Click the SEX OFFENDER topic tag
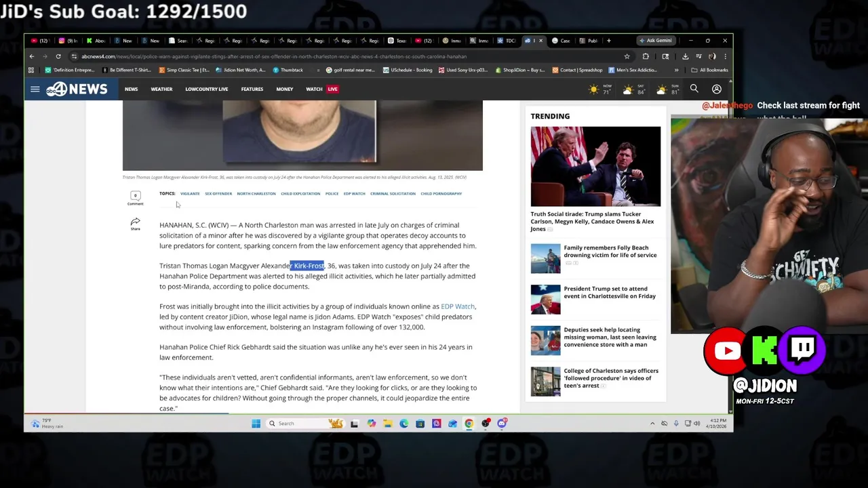Viewport: 868px width, 488px height. pyautogui.click(x=218, y=194)
